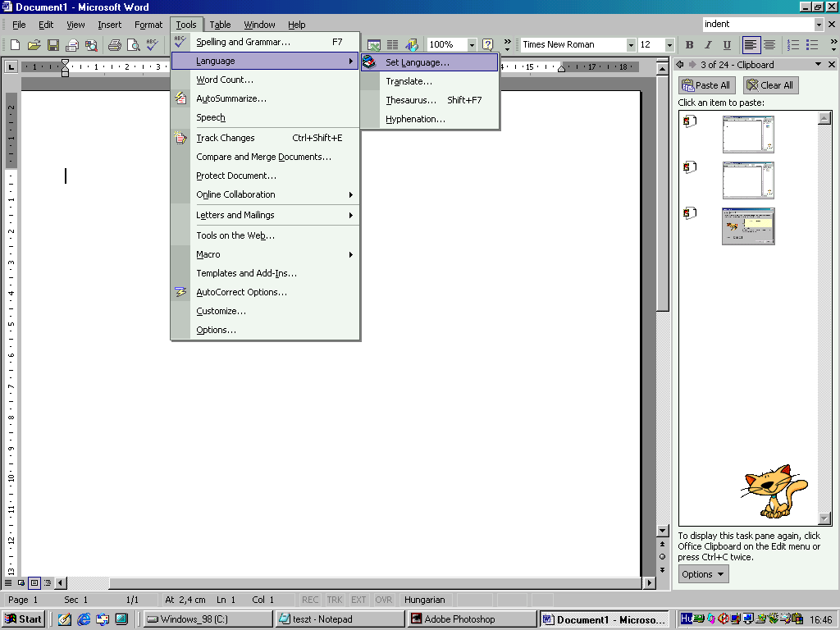Viewport: 840px width, 630px height.
Task: Align text left
Action: click(x=751, y=45)
